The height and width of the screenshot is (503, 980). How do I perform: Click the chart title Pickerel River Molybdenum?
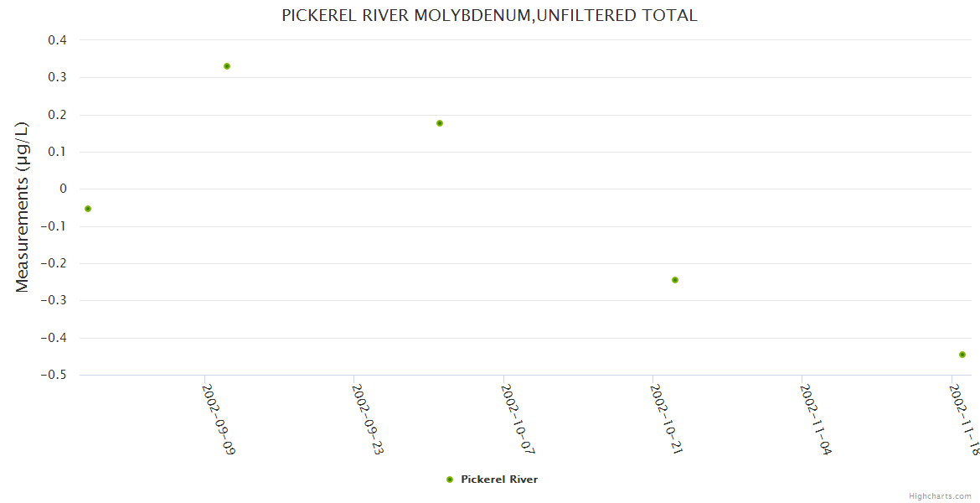tap(489, 16)
